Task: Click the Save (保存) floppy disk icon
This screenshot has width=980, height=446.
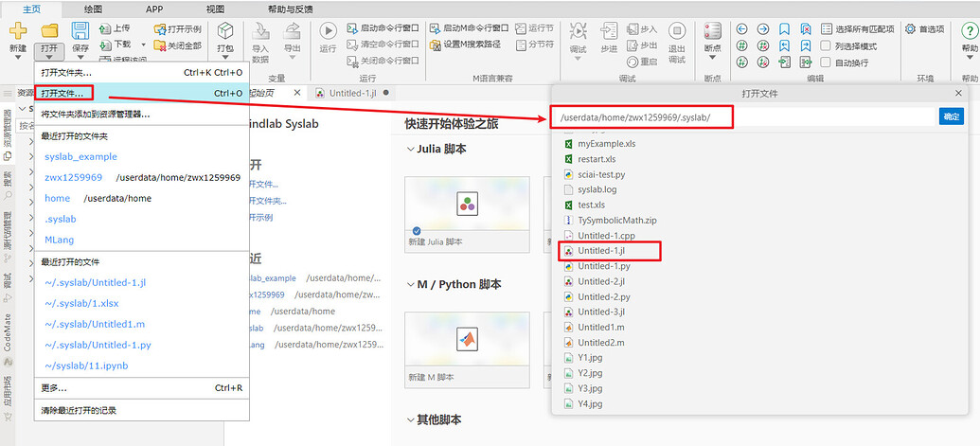Action: [80, 30]
